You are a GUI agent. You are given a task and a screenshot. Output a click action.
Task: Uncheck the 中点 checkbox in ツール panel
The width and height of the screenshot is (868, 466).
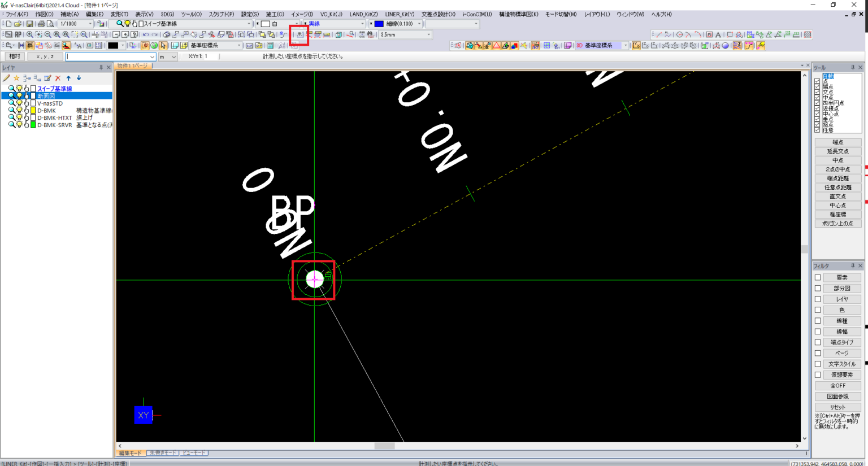817,97
